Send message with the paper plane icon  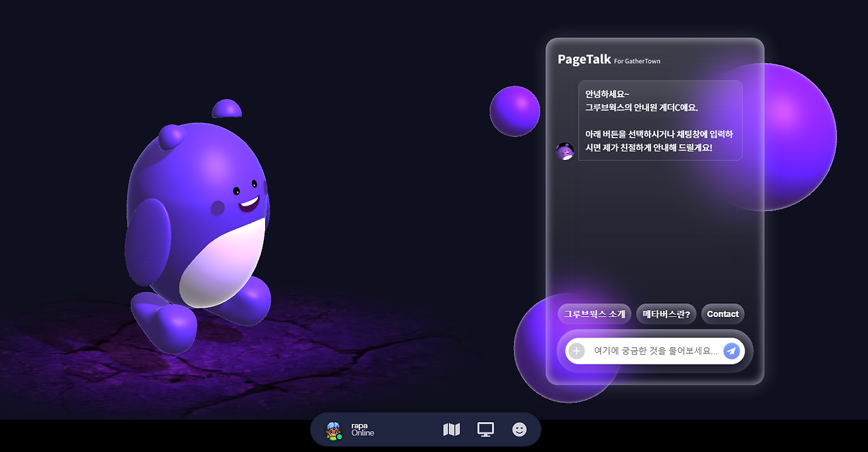731,351
